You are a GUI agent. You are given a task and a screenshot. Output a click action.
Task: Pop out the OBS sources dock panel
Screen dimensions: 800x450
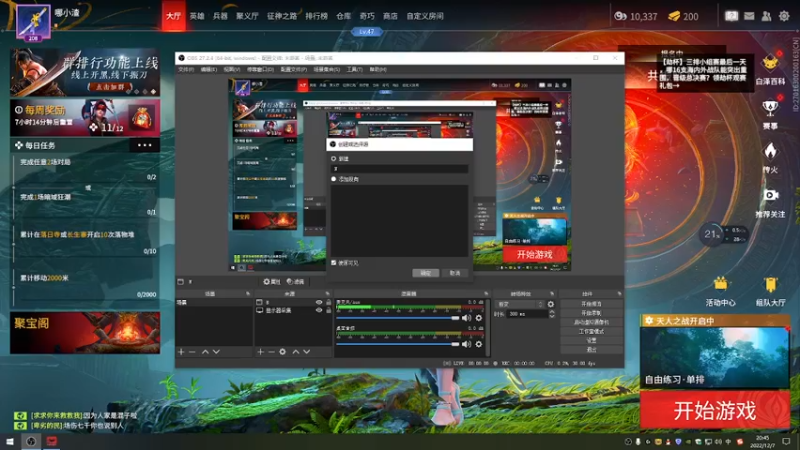coord(328,294)
